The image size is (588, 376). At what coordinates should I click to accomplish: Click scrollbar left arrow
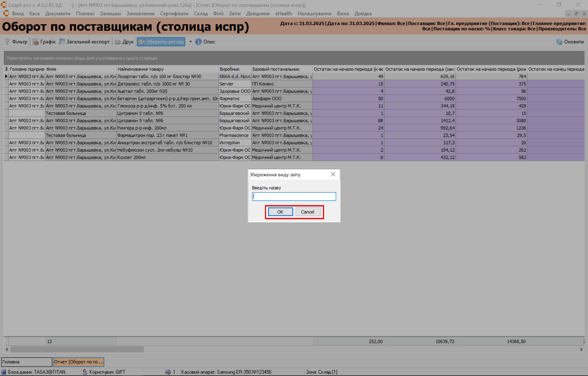click(x=7, y=349)
